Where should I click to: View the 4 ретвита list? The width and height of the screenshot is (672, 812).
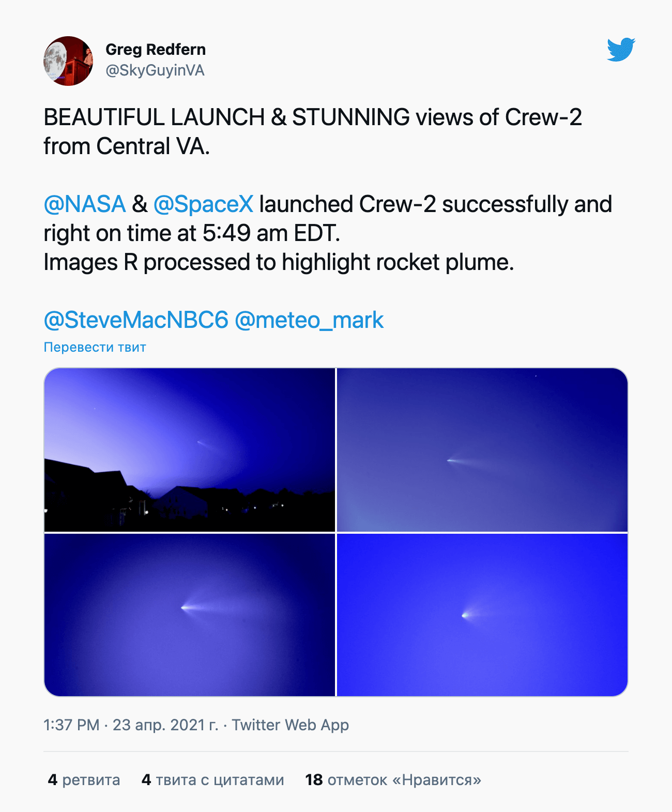click(84, 780)
